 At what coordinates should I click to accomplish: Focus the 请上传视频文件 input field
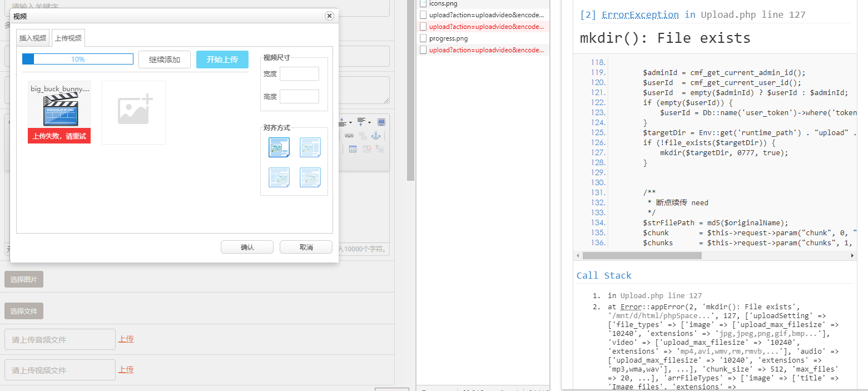(60, 370)
